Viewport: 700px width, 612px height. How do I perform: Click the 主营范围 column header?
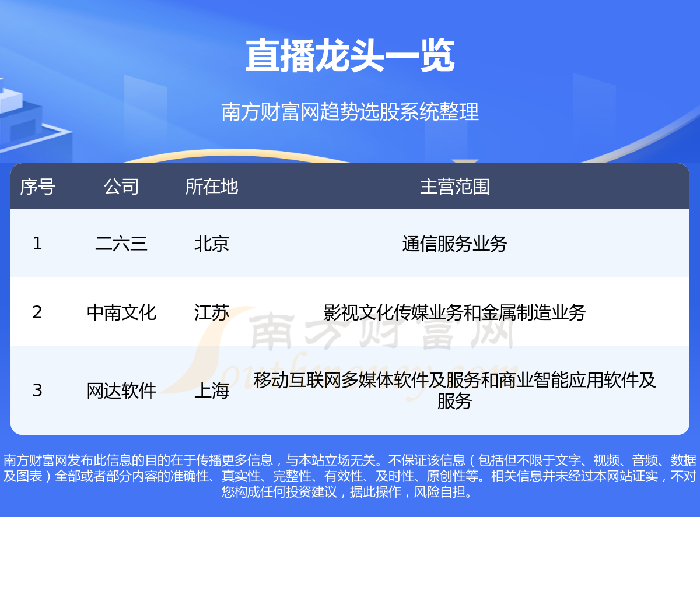(455, 187)
